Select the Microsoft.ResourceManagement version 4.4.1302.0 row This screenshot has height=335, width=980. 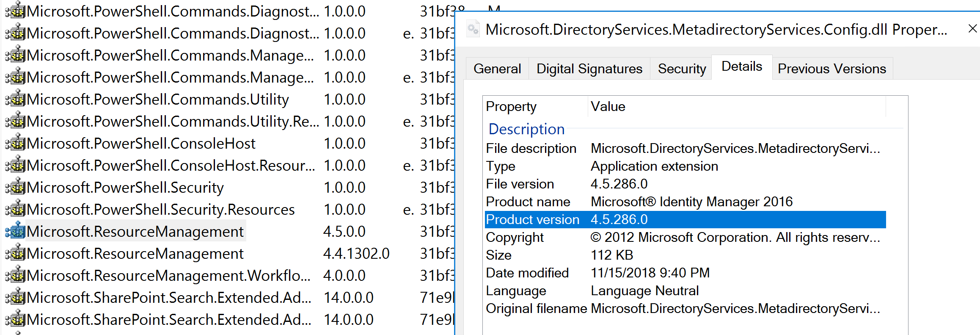(x=135, y=254)
